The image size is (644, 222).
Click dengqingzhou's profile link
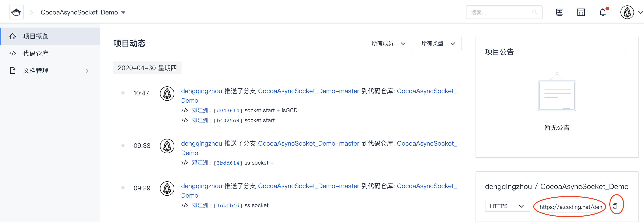click(x=202, y=91)
